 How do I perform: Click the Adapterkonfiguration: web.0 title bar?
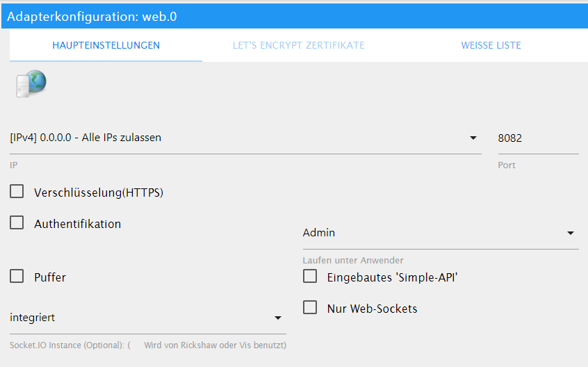pyautogui.click(x=295, y=17)
